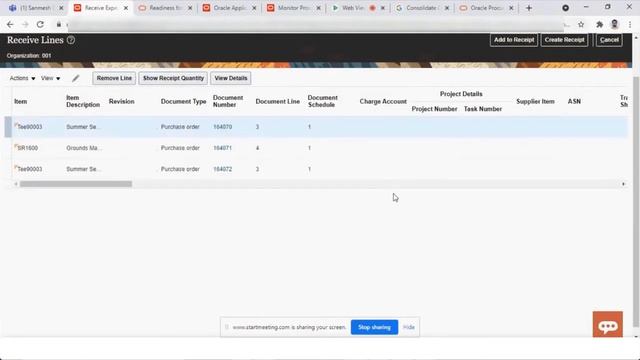Image resolution: width=640 pixels, height=360 pixels.
Task: Click the Grounds Ma... description cell
Action: coord(84,148)
